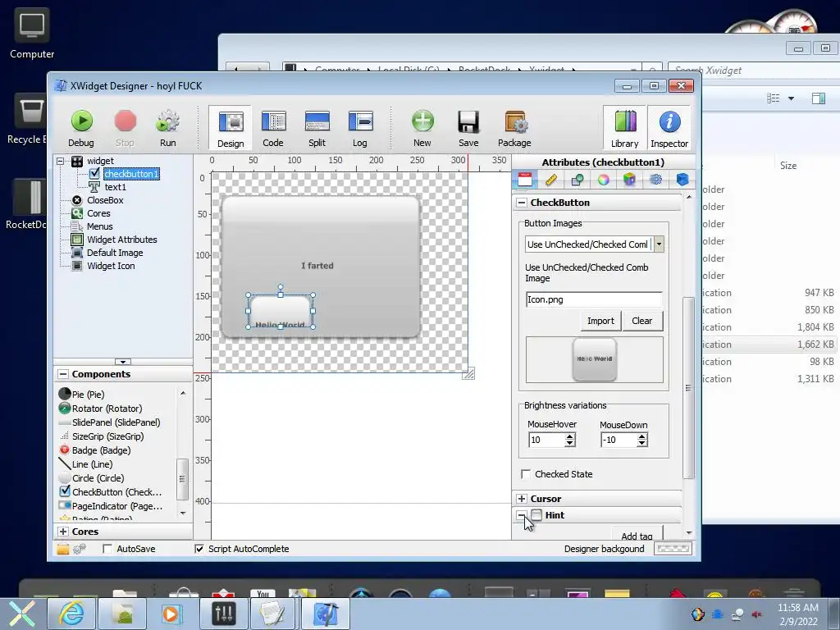Select the multicolor cube attributes tab icon

629,180
